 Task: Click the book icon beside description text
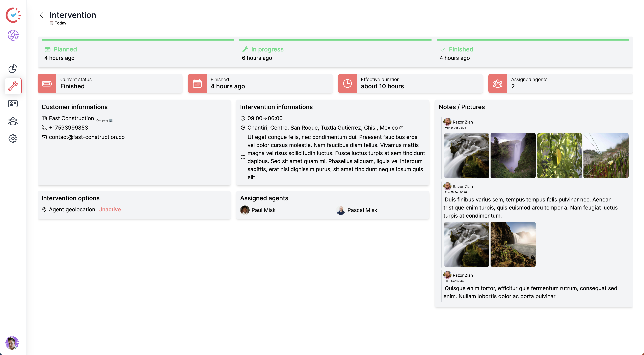(243, 157)
